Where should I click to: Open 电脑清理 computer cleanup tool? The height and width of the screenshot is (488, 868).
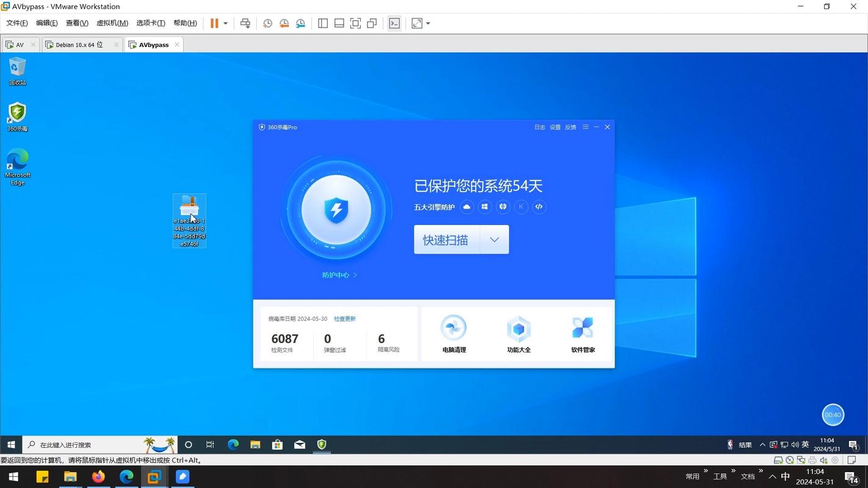pos(454,334)
